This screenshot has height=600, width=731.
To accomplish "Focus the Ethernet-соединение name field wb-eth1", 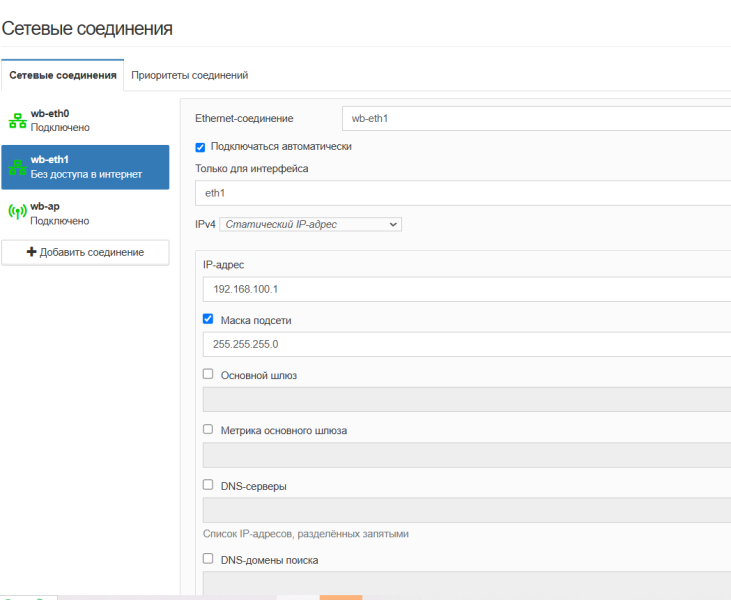I will click(x=536, y=118).
